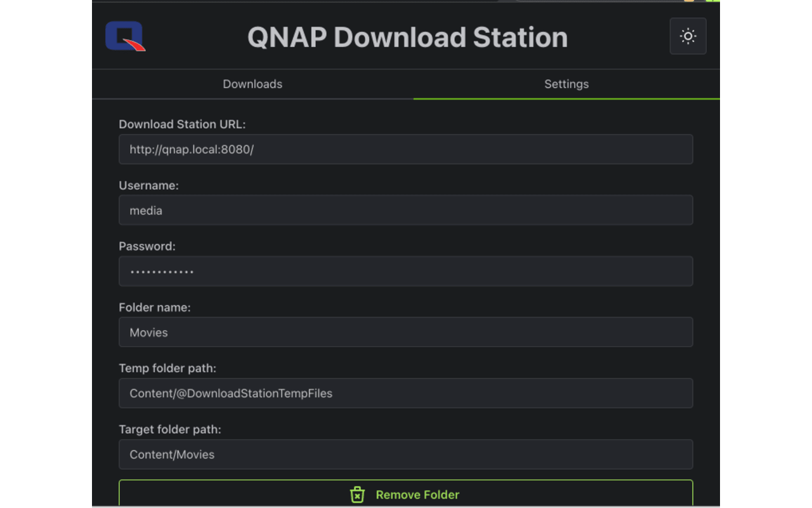Screen dimensions: 812x508
Task: Click the Remove Folder button
Action: click(x=406, y=495)
